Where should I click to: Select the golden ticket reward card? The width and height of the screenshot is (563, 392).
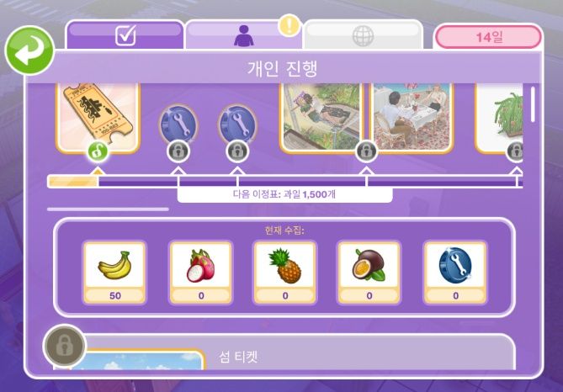pos(98,117)
